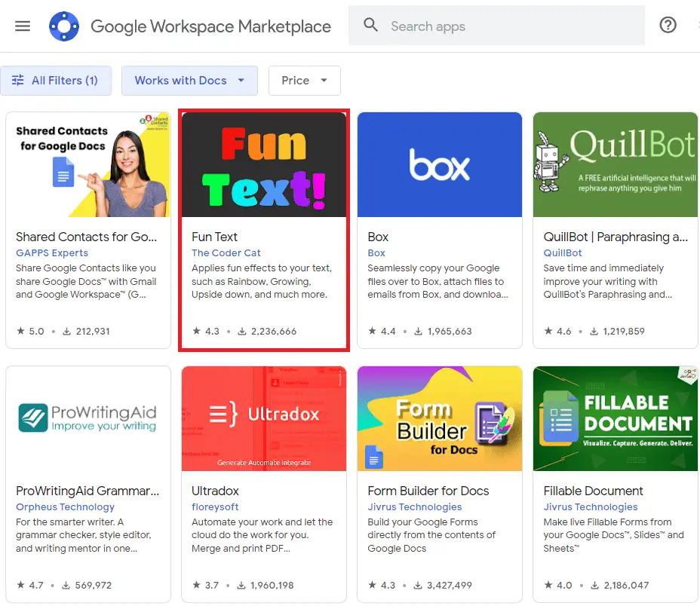Click the star icon on ProWritingAid card
The image size is (700, 612).
click(20, 585)
